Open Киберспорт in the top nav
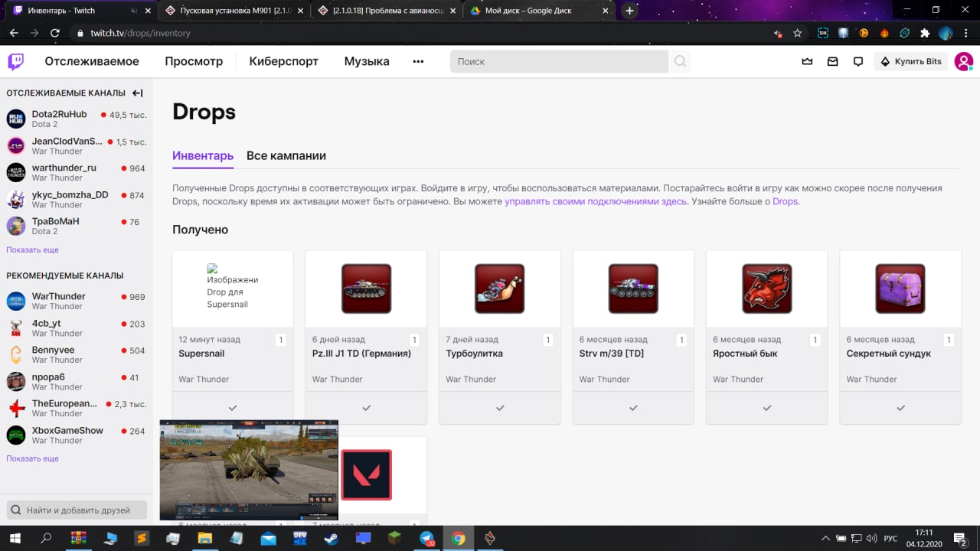The width and height of the screenshot is (980, 551). [283, 61]
